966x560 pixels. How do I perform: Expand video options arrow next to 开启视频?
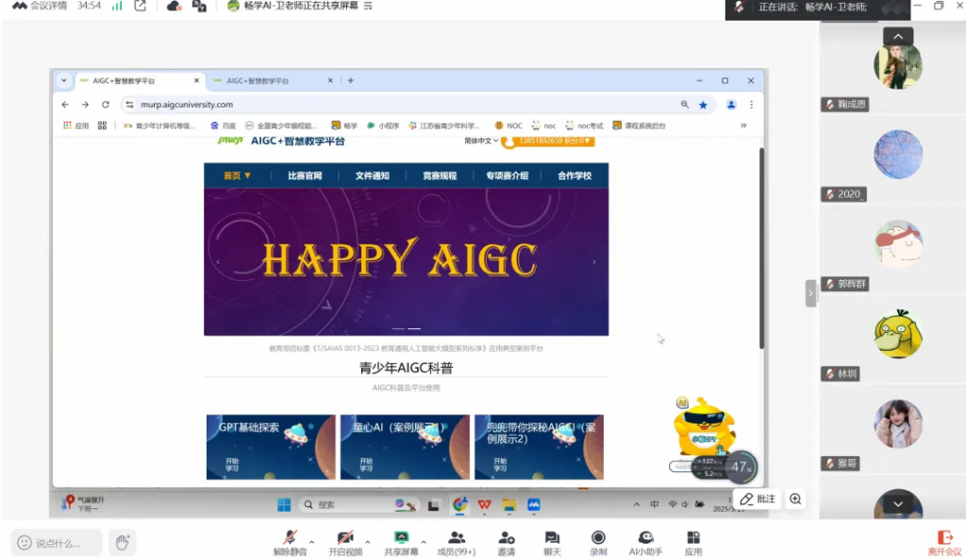coord(368,542)
